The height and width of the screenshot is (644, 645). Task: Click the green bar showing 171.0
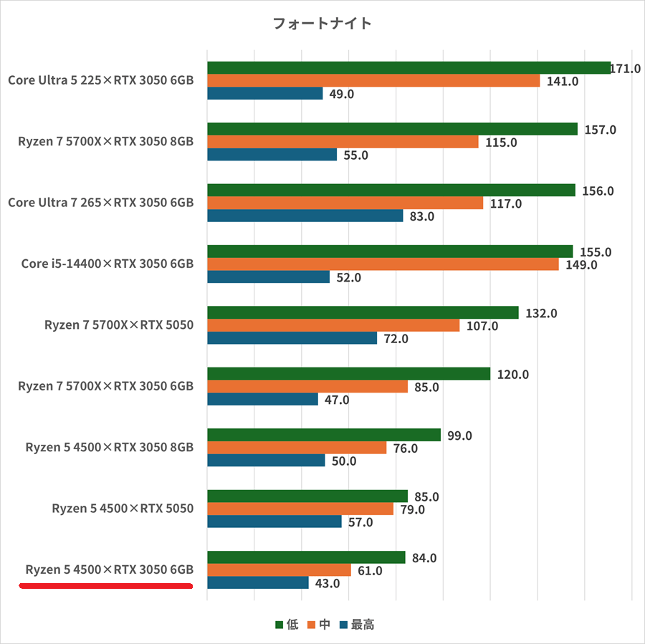point(408,68)
